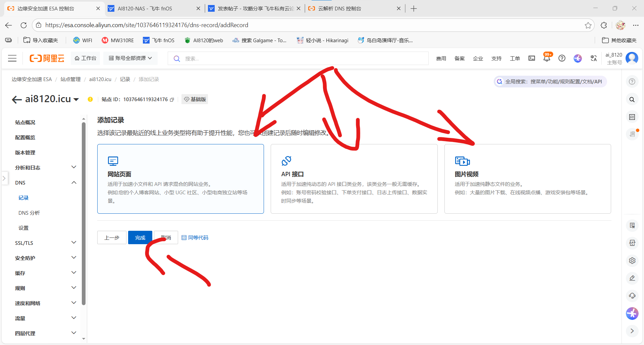
Task: View the 同等代码 equivalent code link
Action: coord(195,237)
